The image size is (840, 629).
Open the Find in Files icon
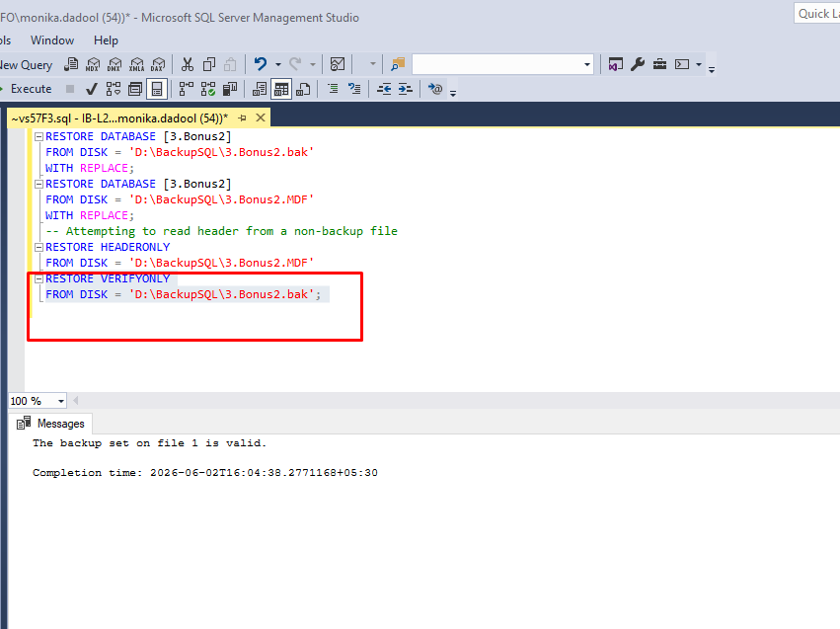[398, 65]
